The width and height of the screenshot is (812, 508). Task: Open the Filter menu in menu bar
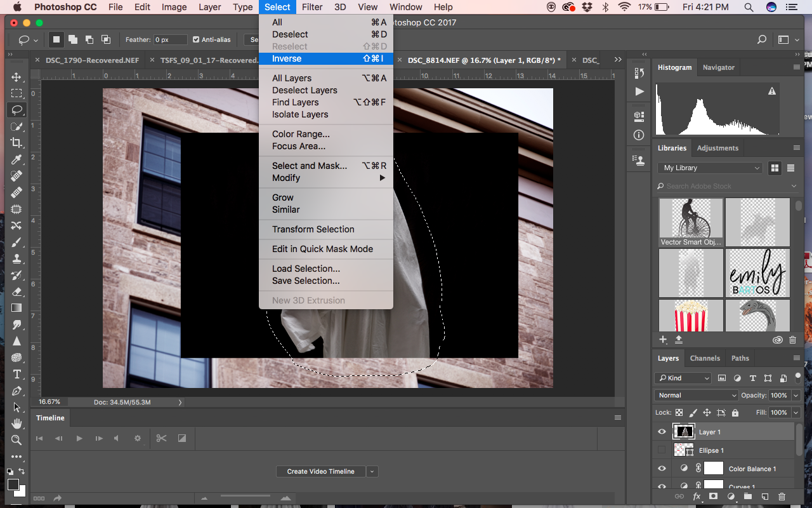point(312,7)
